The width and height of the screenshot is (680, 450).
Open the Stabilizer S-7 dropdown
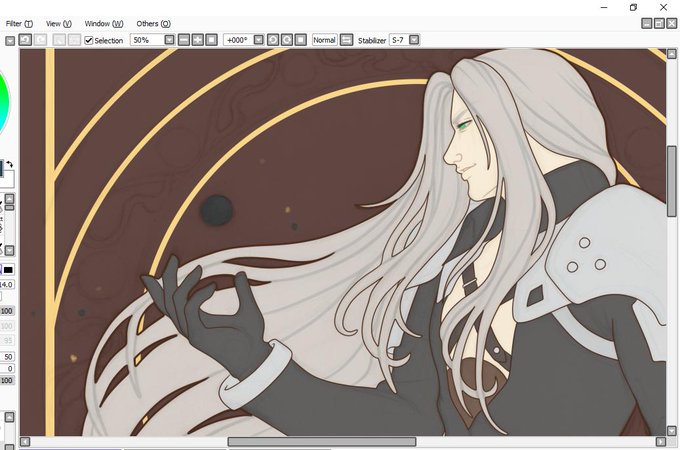coord(414,40)
